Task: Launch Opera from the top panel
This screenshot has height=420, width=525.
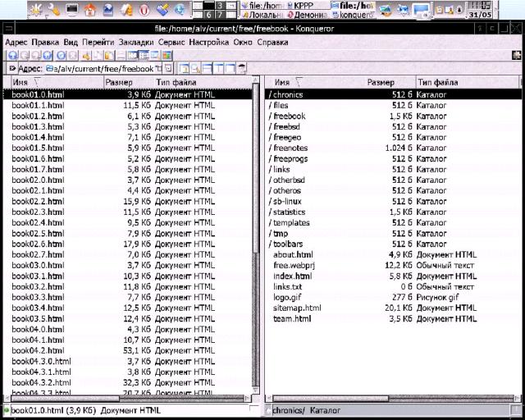Action: pos(144,10)
